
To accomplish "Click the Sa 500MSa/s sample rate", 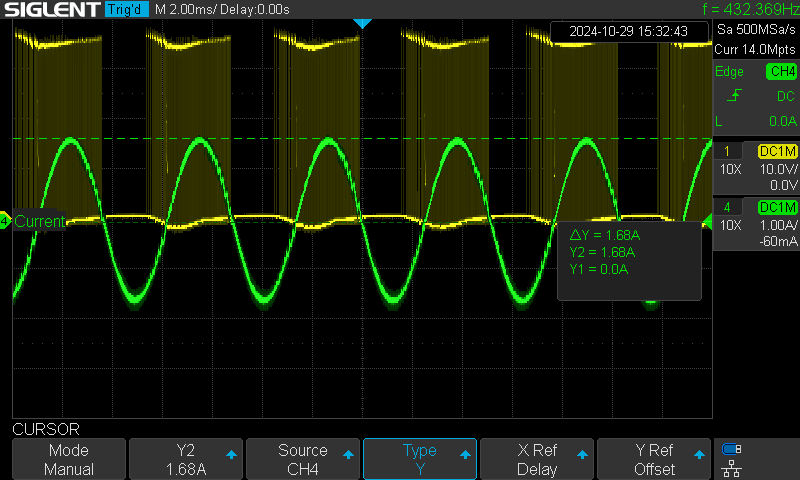I will (x=756, y=29).
